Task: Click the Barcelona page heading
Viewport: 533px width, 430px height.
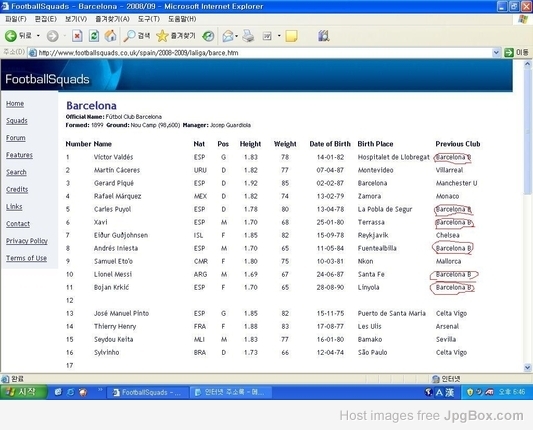Action: [x=91, y=105]
